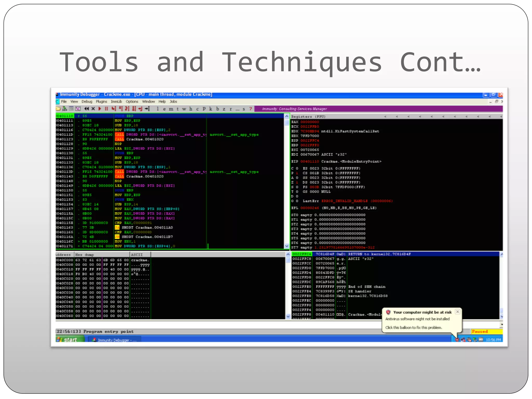The image size is (532, 399).
Task: Click the Open file folder icon
Action: [x=58, y=109]
